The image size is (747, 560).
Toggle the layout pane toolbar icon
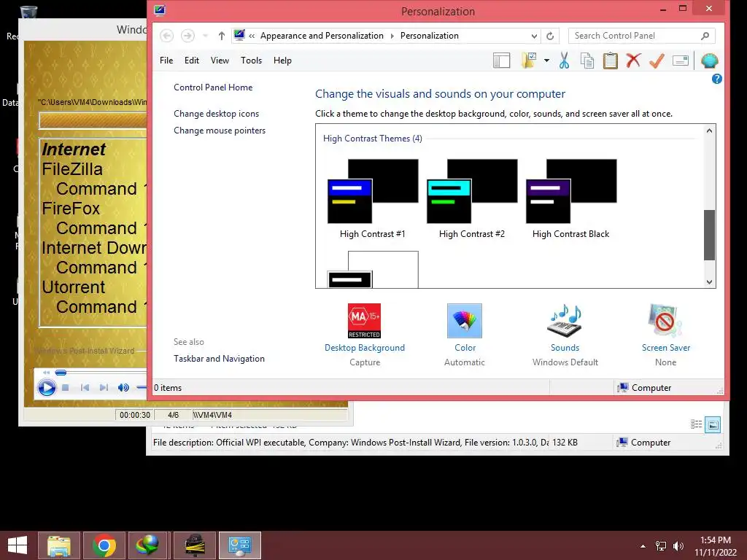[x=501, y=61]
